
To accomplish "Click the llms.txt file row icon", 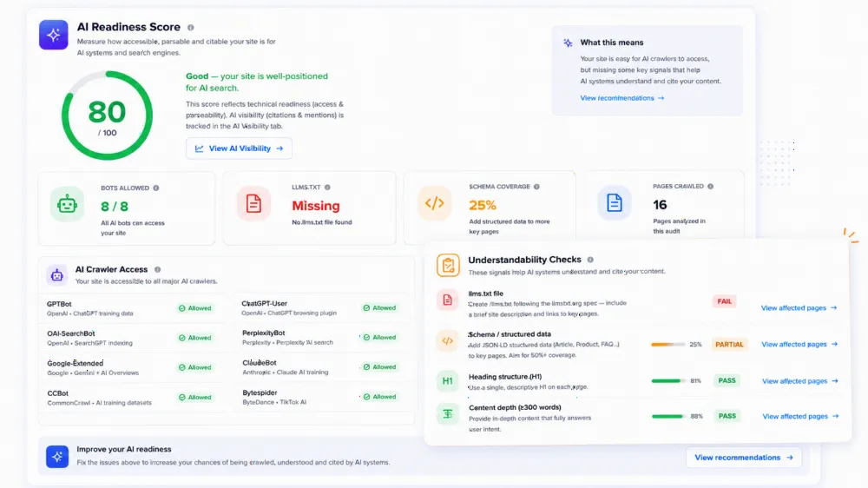I will click(447, 300).
